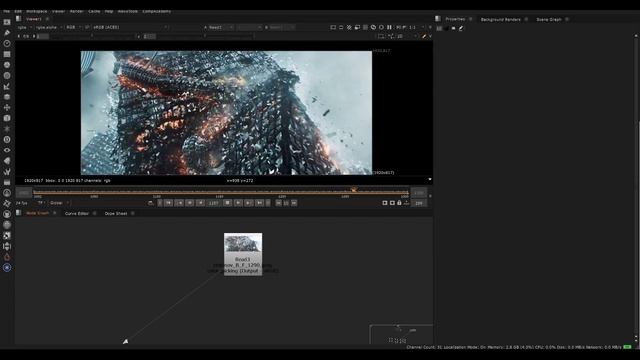
Task: Close the Viewer1 tab
Action: pos(47,19)
